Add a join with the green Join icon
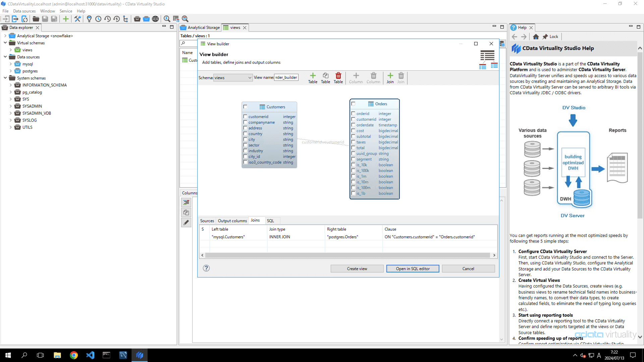This screenshot has width=644, height=362. coord(390,78)
